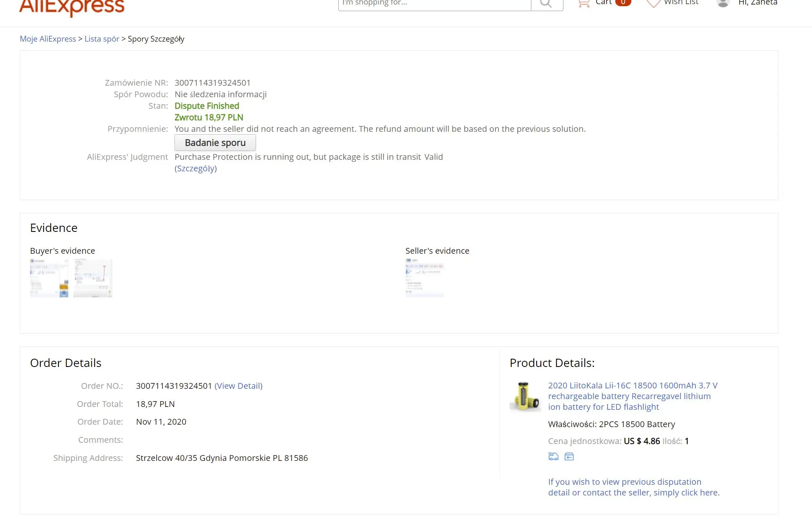812x521 pixels.
Task: Open the shopping cart icon
Action: pos(584,3)
